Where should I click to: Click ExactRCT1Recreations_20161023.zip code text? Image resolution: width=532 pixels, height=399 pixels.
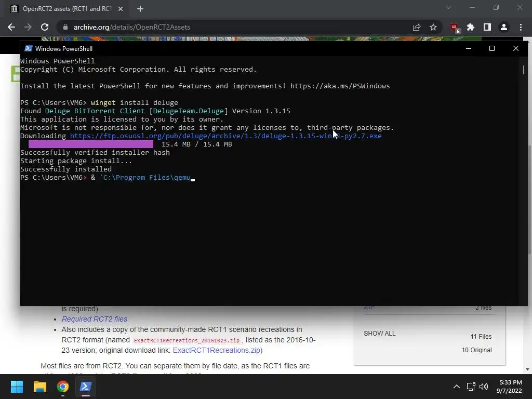(187, 340)
